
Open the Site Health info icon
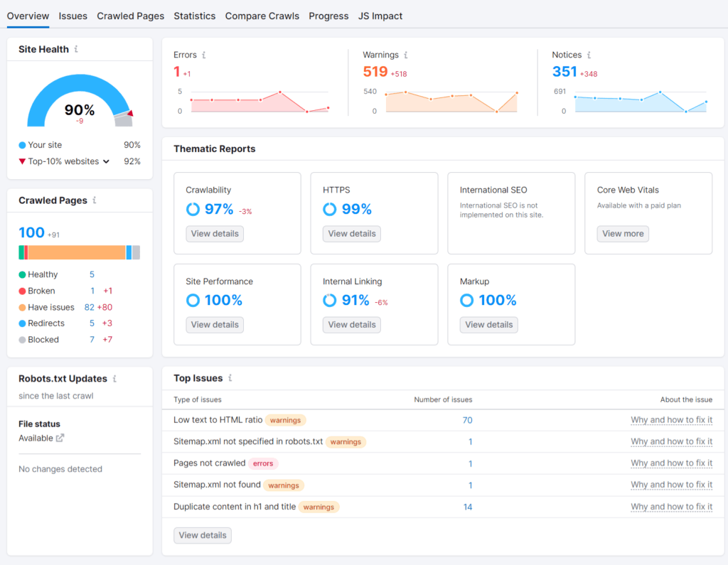pyautogui.click(x=77, y=49)
